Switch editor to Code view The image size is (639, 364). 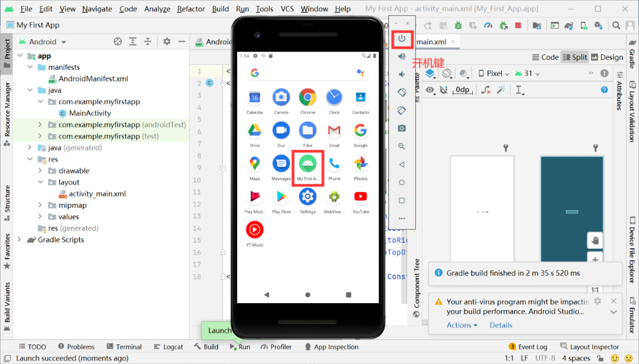pyautogui.click(x=546, y=57)
